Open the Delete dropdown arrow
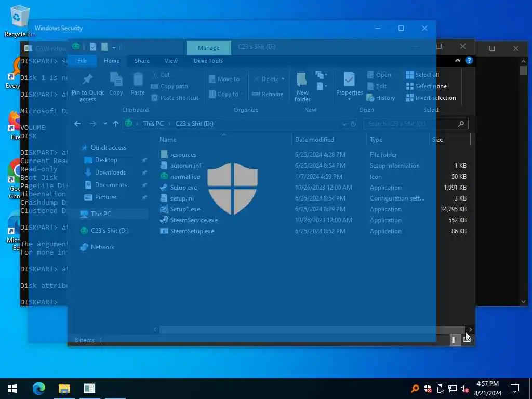The height and width of the screenshot is (399, 532). point(283,79)
